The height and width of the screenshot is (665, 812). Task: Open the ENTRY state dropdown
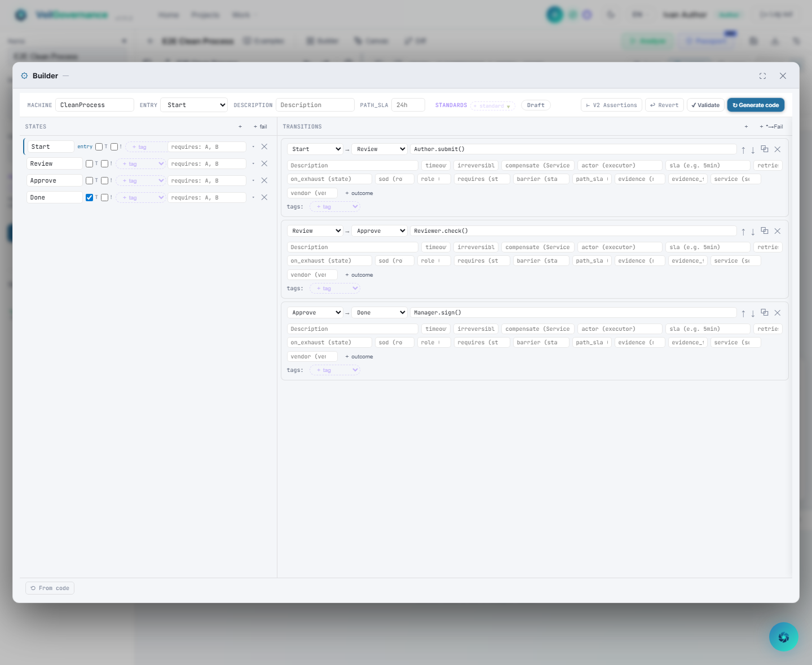[194, 105]
